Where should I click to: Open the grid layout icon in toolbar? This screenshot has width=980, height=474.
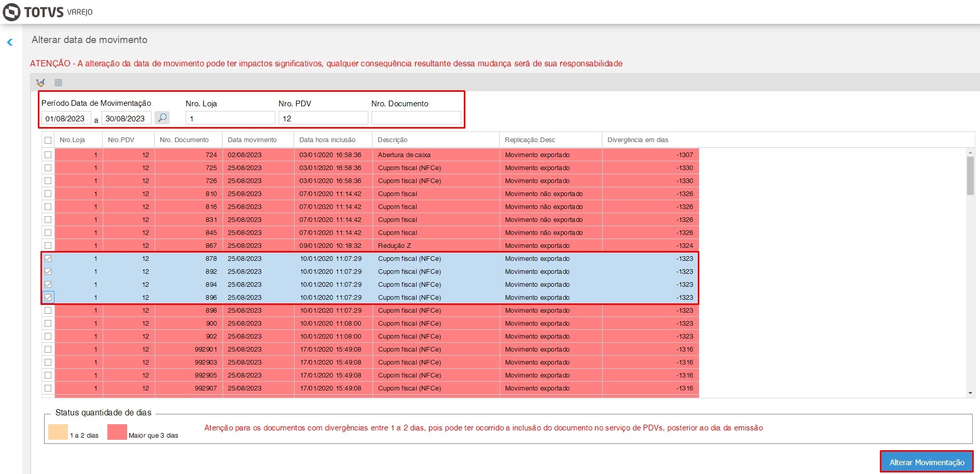pos(58,82)
